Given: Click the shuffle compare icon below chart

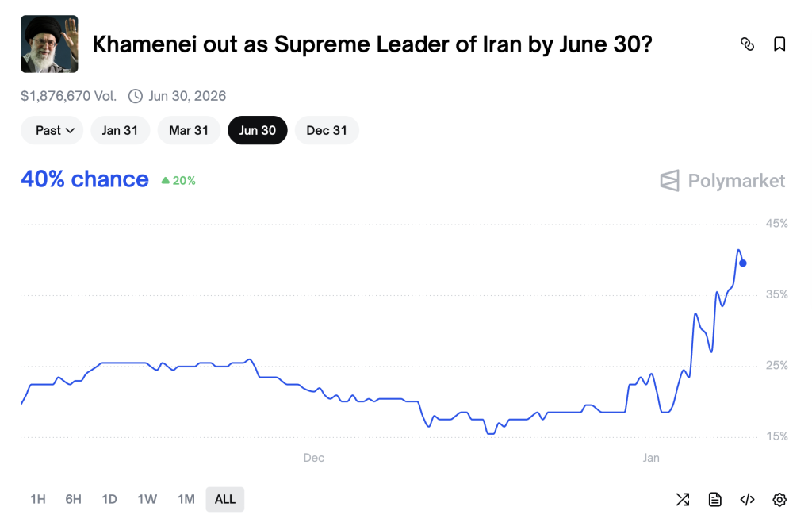Looking at the screenshot, I should [682, 499].
